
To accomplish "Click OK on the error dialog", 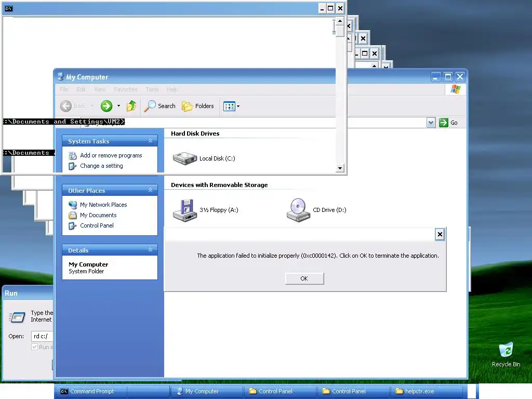I will (304, 278).
